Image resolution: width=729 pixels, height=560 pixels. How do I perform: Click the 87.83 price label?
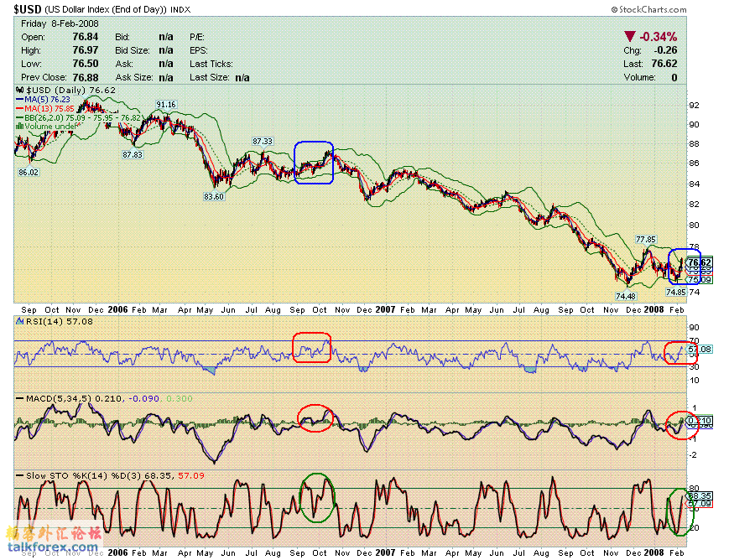(133, 154)
